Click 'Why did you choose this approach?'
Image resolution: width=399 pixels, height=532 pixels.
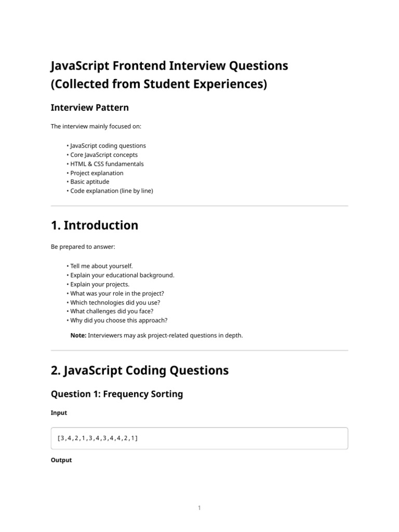pos(119,320)
